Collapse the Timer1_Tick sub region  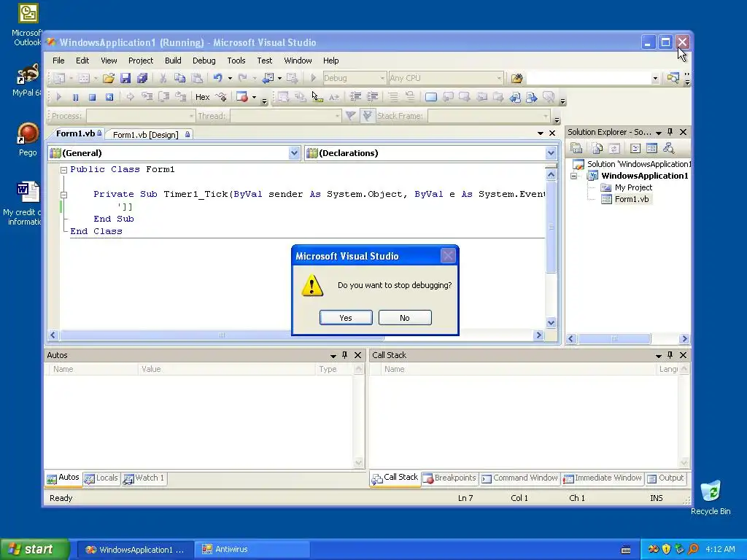coord(63,194)
